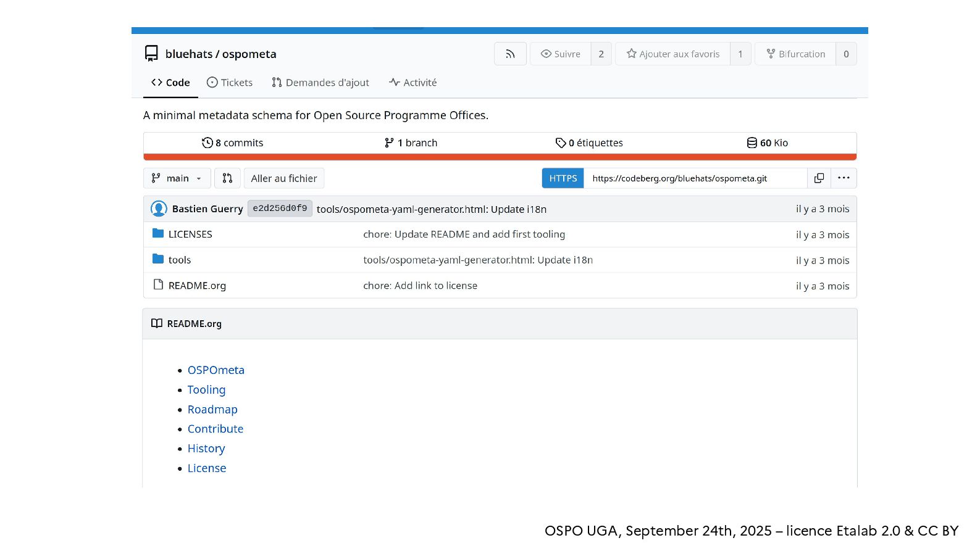Copy the clone URL with copy icon
Screen dimensions: 980x551
[819, 178]
